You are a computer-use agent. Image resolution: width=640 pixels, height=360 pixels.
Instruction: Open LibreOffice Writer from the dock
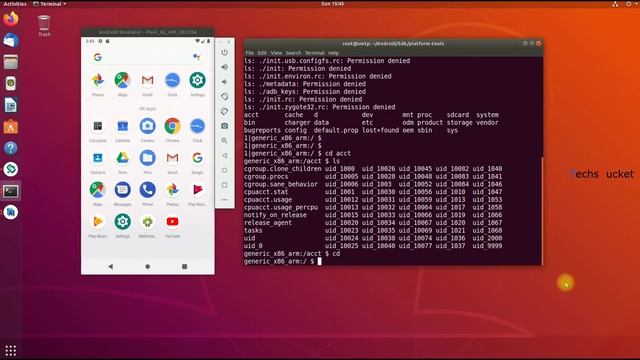click(11, 105)
